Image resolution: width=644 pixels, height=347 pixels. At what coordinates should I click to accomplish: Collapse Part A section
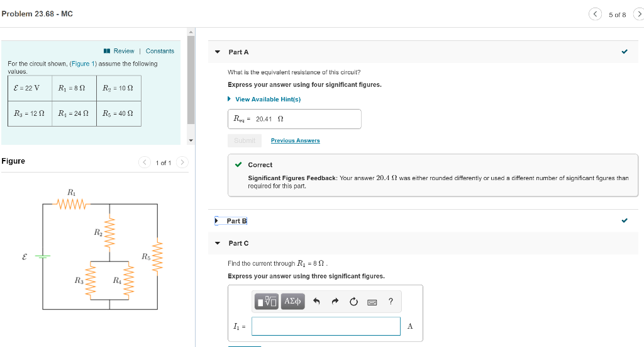218,52
